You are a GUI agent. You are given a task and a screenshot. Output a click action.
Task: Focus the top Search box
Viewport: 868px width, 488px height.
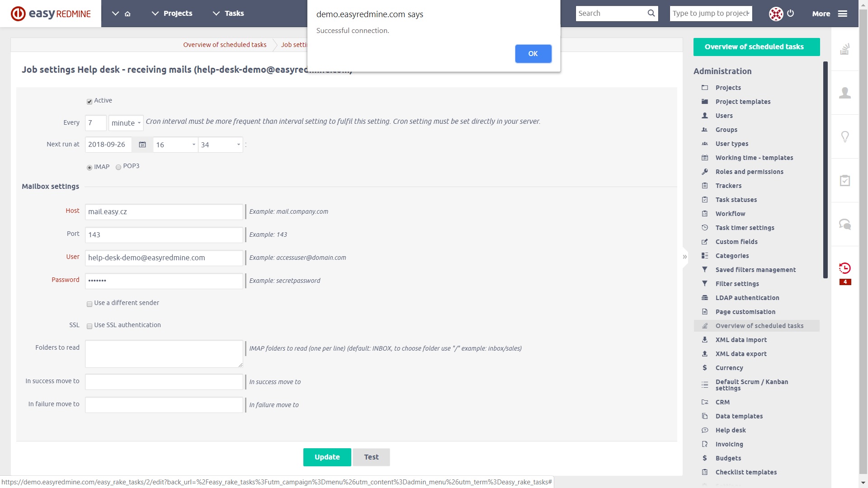point(611,13)
